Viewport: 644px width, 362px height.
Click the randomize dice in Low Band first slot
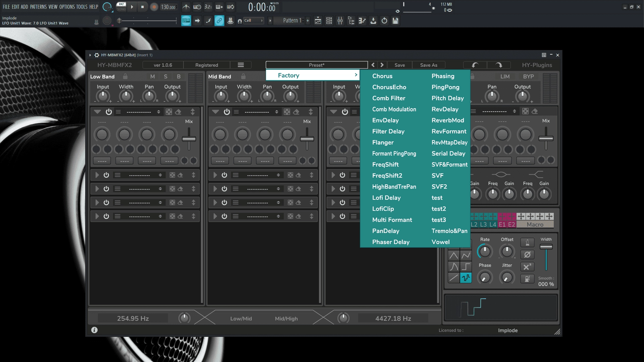pos(169,112)
